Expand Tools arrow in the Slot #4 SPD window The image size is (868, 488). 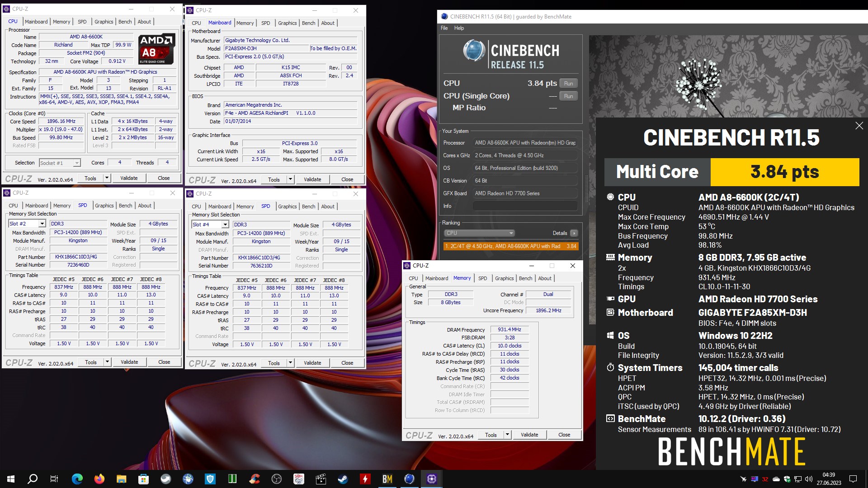(x=290, y=363)
